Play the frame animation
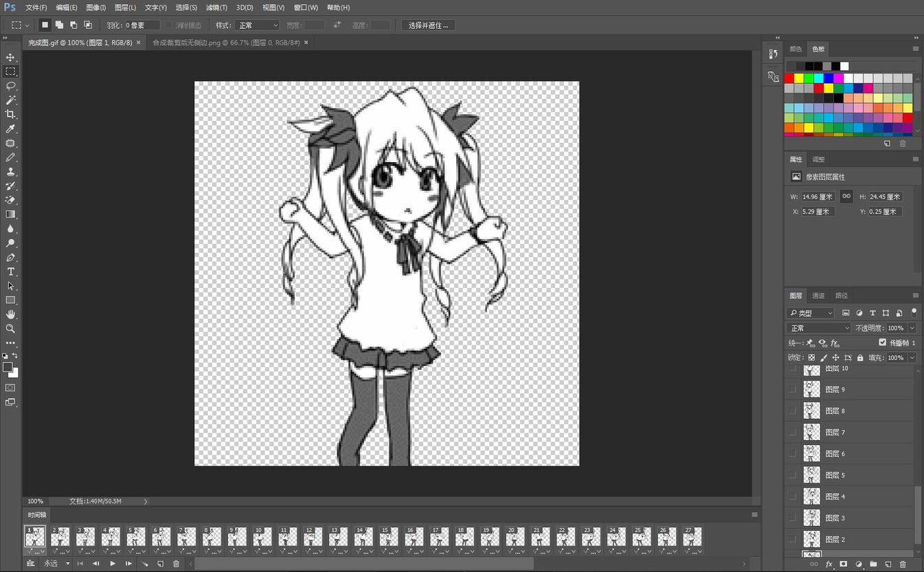Screen dimensions: 924x572 (x=113, y=564)
